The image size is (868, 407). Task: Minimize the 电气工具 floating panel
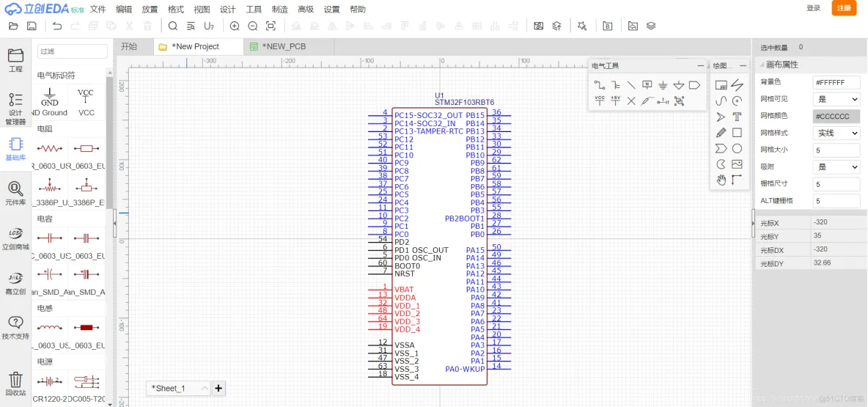click(x=701, y=66)
